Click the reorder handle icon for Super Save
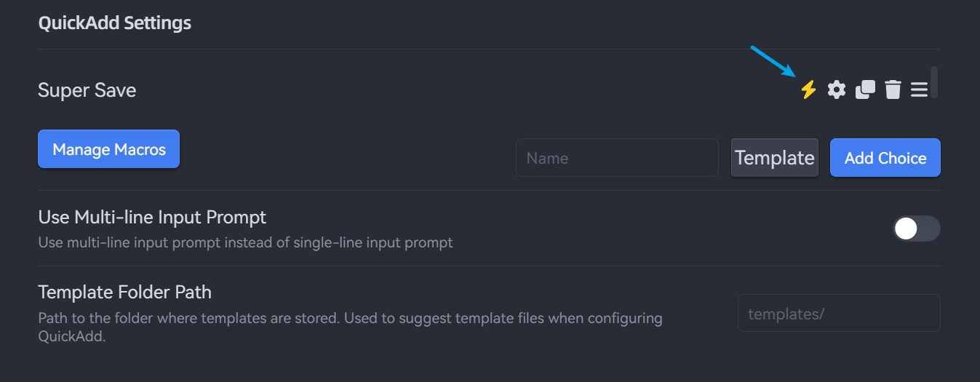The width and height of the screenshot is (980, 382). 919,89
